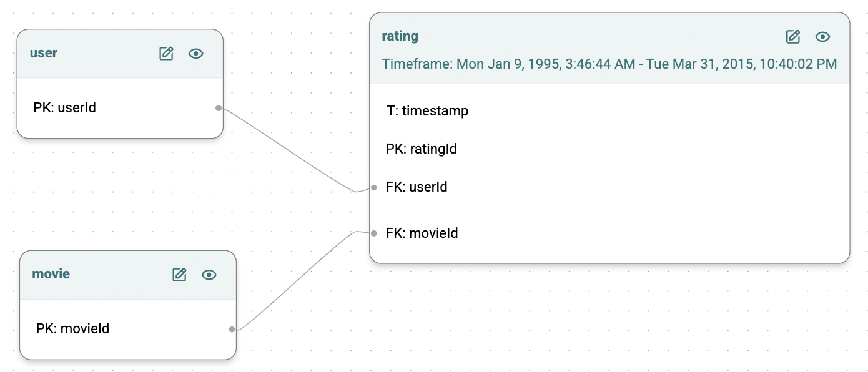
Task: Edit the rating table
Action: pyautogui.click(x=793, y=37)
